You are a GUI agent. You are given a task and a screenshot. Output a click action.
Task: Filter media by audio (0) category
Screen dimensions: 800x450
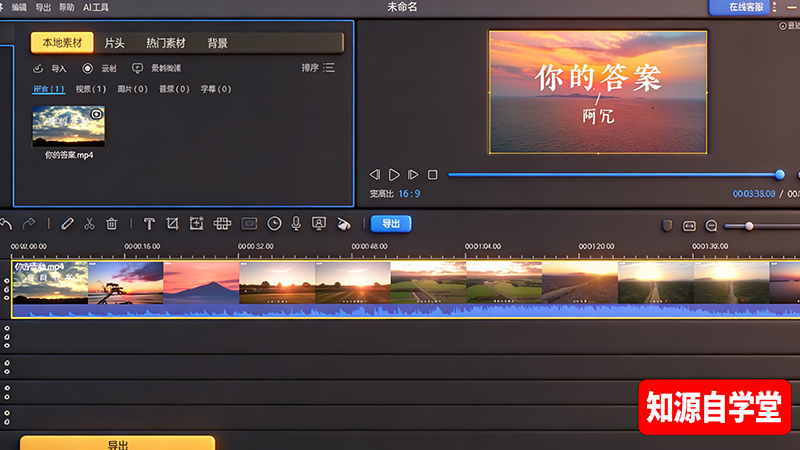click(x=174, y=89)
